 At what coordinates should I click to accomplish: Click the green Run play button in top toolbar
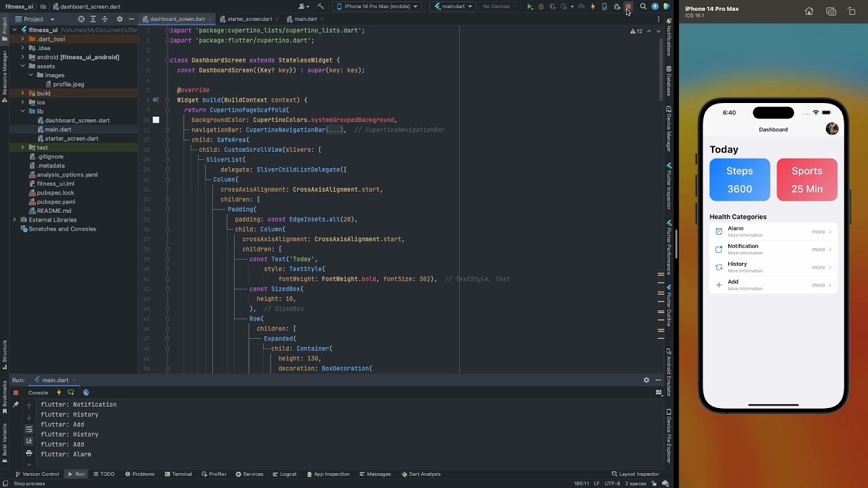(x=530, y=7)
